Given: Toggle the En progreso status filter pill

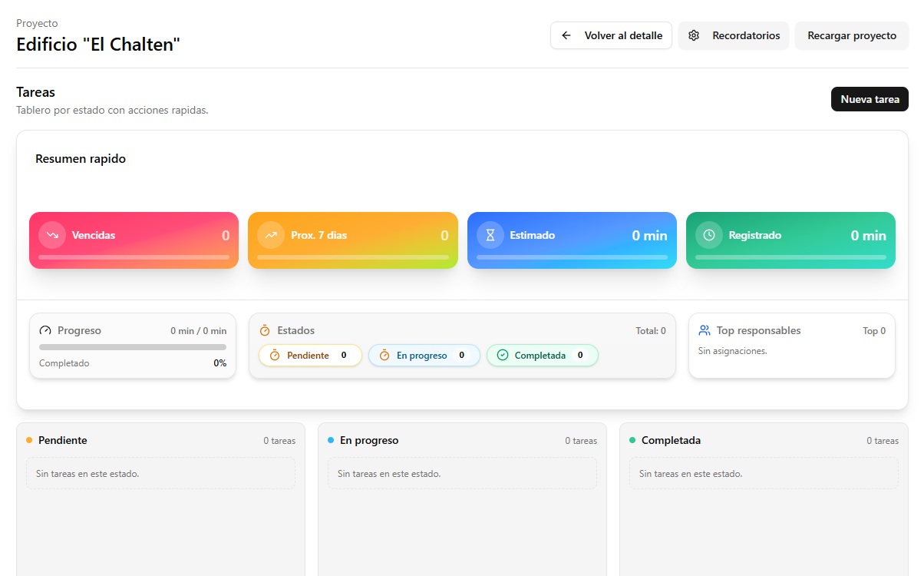Looking at the screenshot, I should [424, 355].
